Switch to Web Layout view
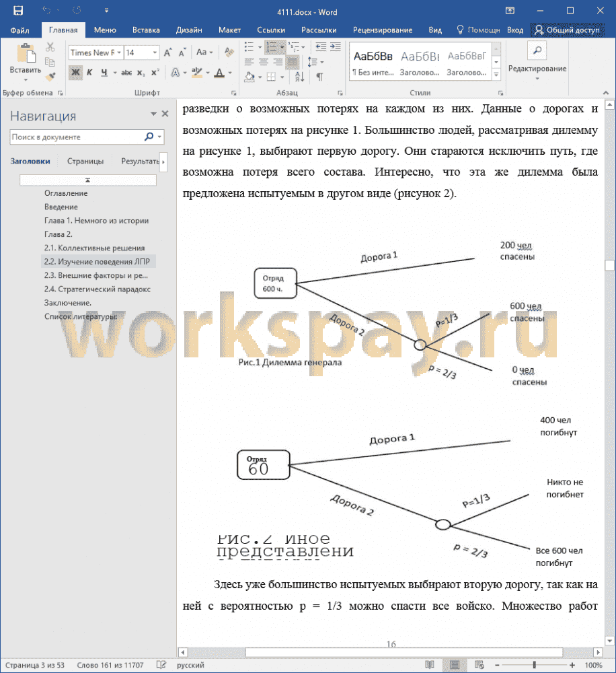616x673 pixels. [x=479, y=665]
